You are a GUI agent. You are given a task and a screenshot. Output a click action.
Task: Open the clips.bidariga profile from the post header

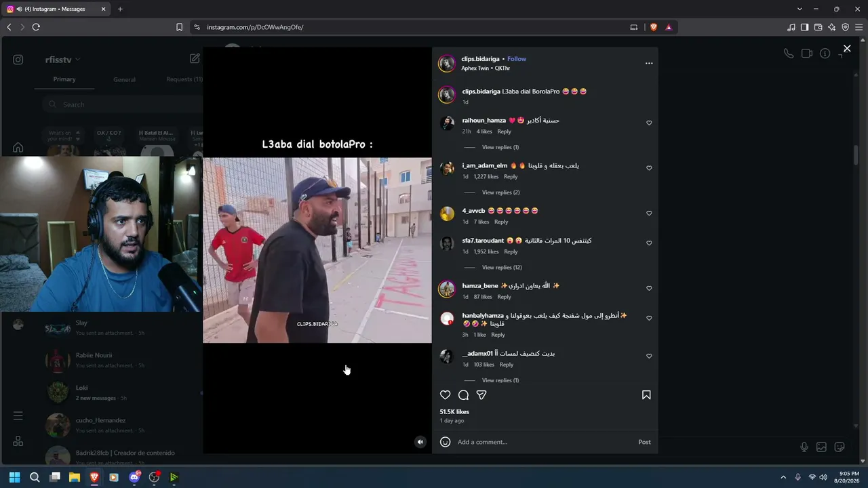[480, 59]
